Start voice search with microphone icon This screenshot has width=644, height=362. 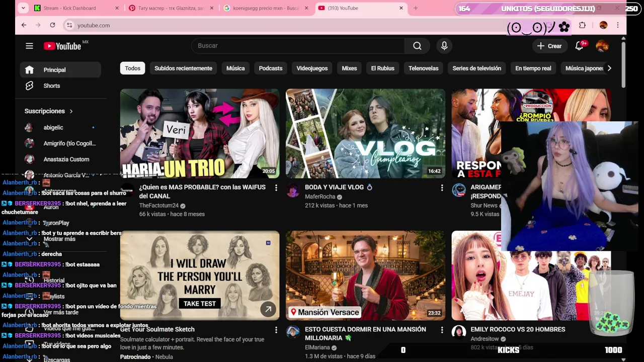click(x=444, y=46)
